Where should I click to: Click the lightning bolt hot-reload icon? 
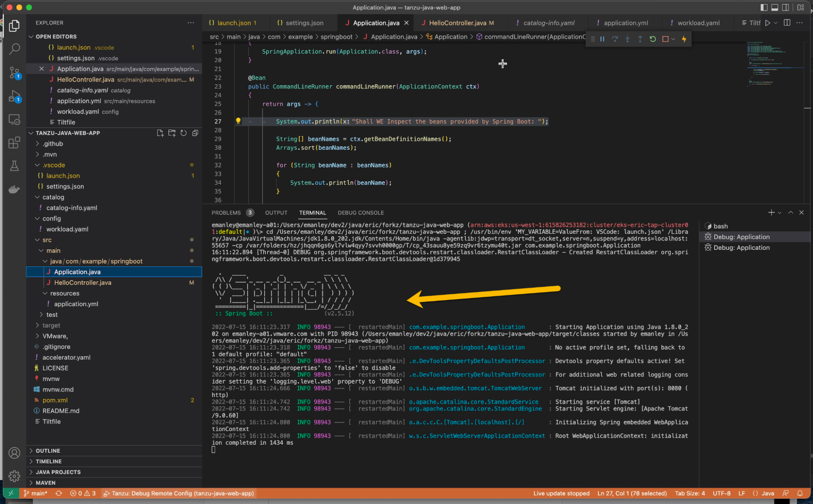click(684, 39)
